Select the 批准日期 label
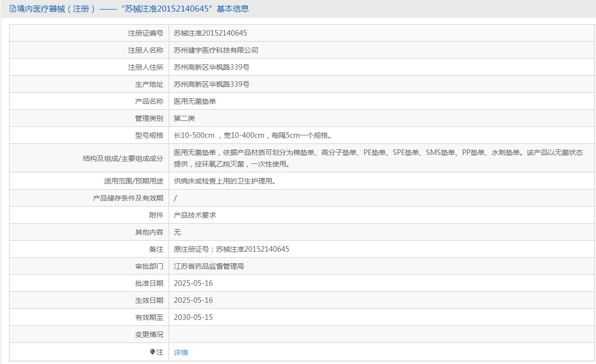The height and width of the screenshot is (364, 596). pos(149,283)
